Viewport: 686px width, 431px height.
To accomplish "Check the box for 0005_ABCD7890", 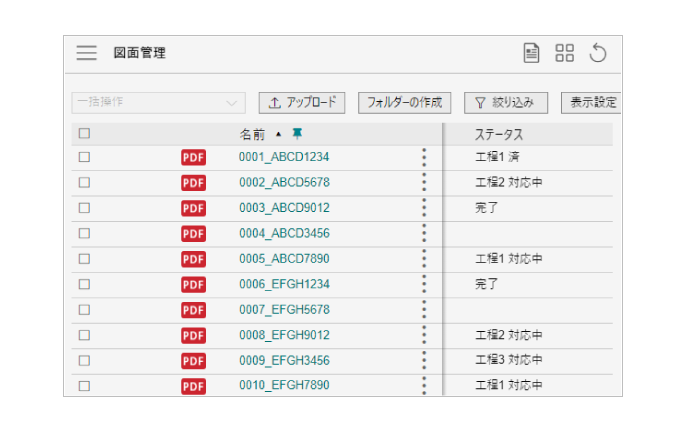I will coord(84,259).
